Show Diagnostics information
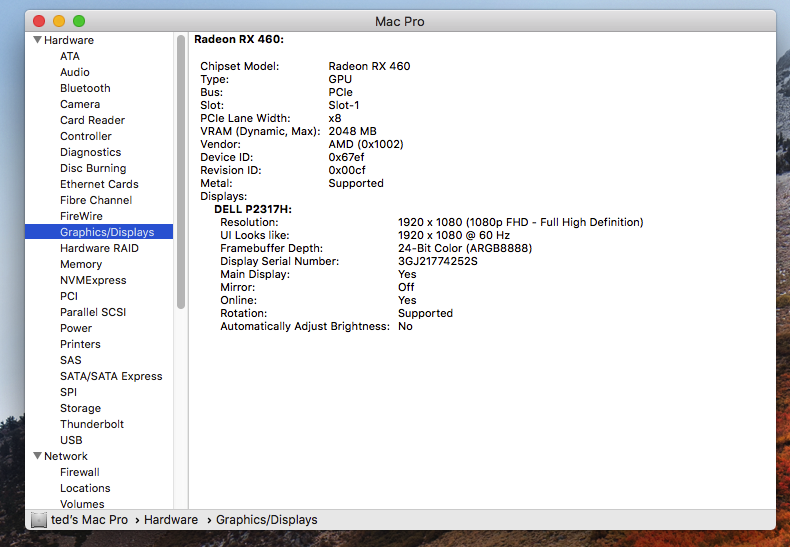The image size is (790, 547). [x=91, y=152]
